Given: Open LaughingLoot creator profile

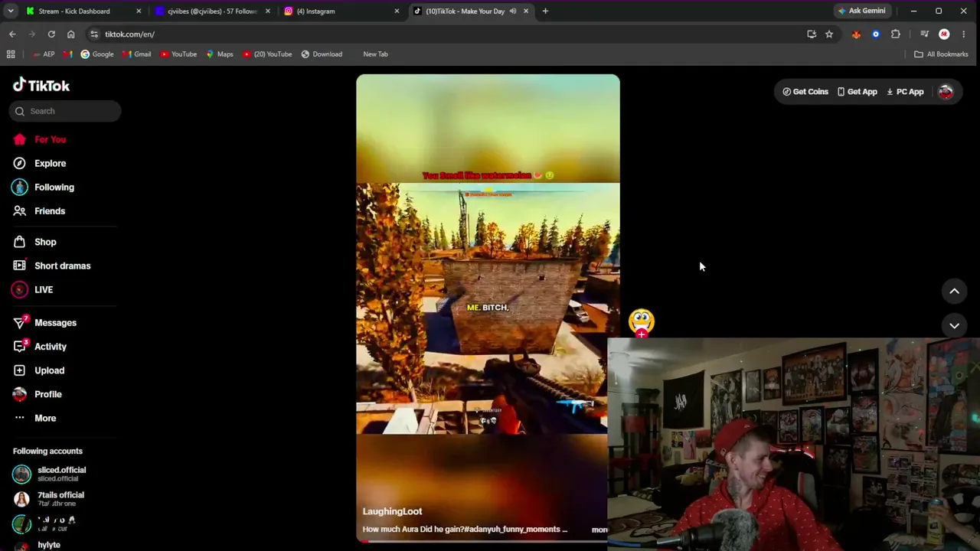Looking at the screenshot, I should pos(392,511).
